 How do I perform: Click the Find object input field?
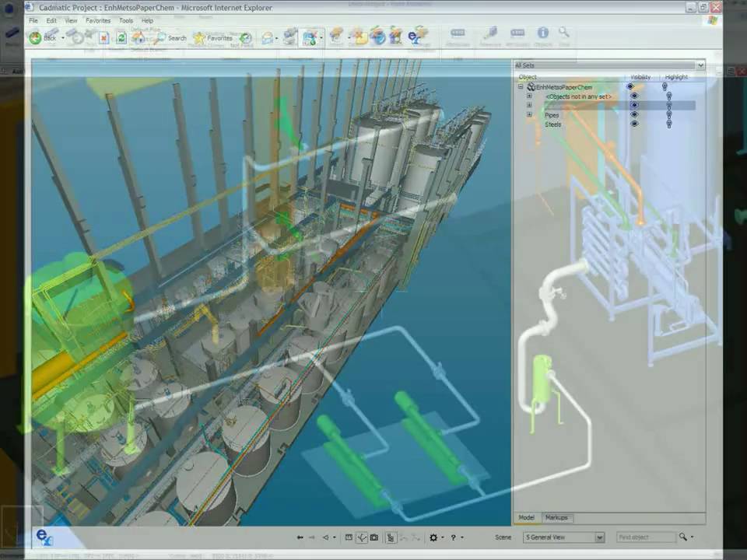click(x=646, y=537)
